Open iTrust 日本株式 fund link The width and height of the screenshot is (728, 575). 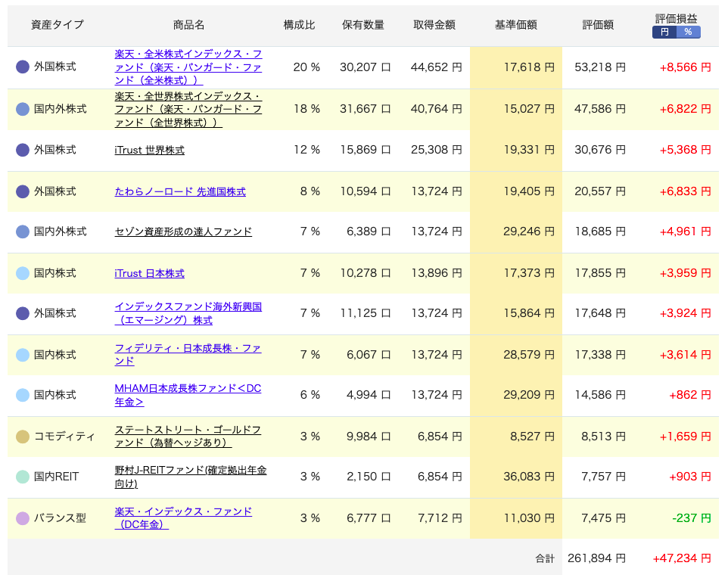[x=150, y=273]
